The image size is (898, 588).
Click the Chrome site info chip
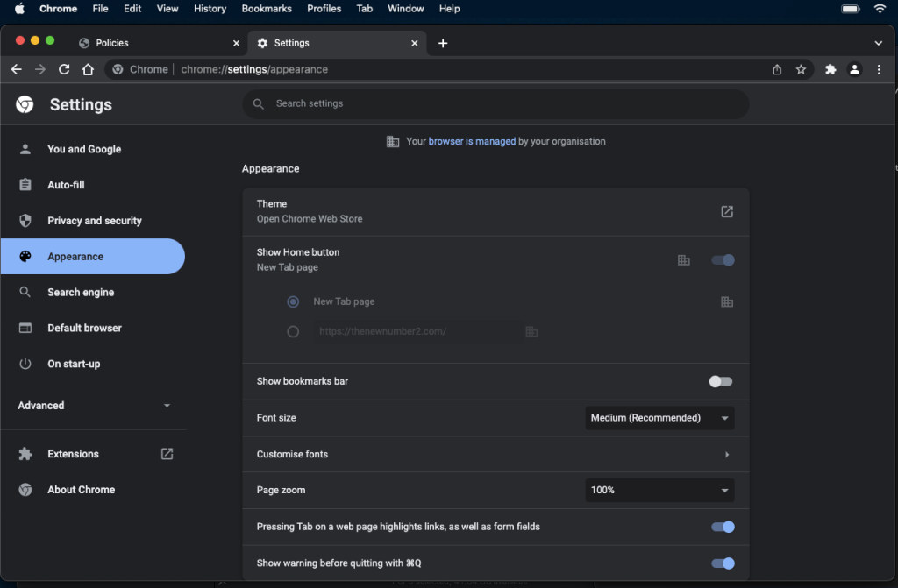pyautogui.click(x=141, y=69)
